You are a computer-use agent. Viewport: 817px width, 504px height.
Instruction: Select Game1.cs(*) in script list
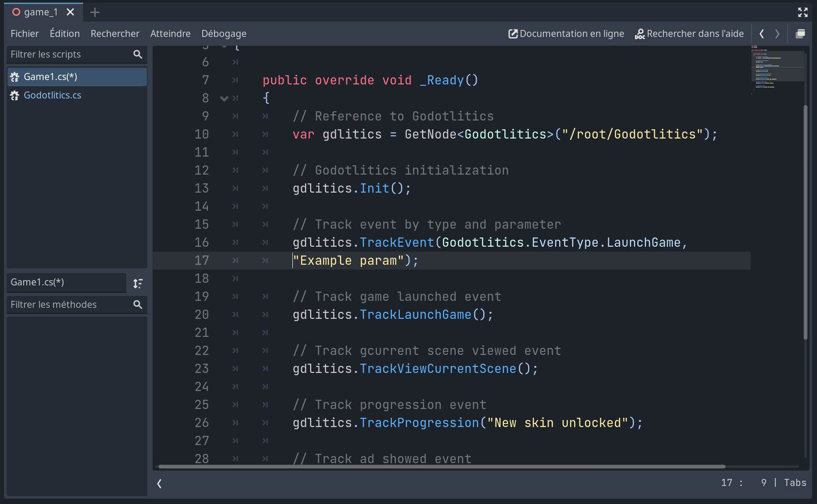[77, 77]
